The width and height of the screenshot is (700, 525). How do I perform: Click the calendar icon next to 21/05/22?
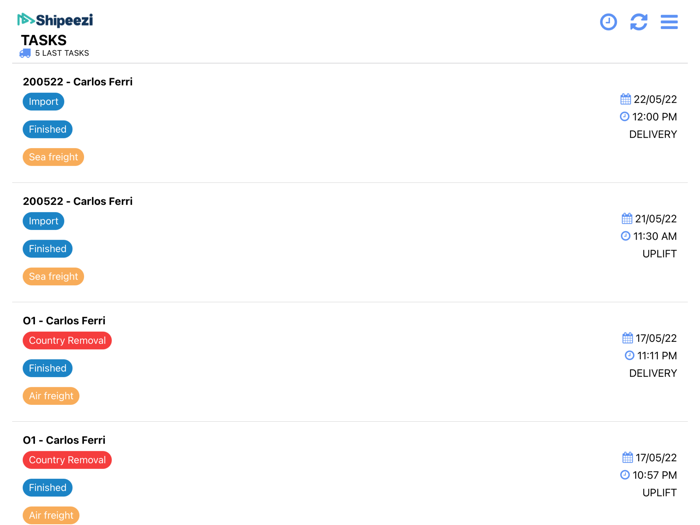click(627, 219)
